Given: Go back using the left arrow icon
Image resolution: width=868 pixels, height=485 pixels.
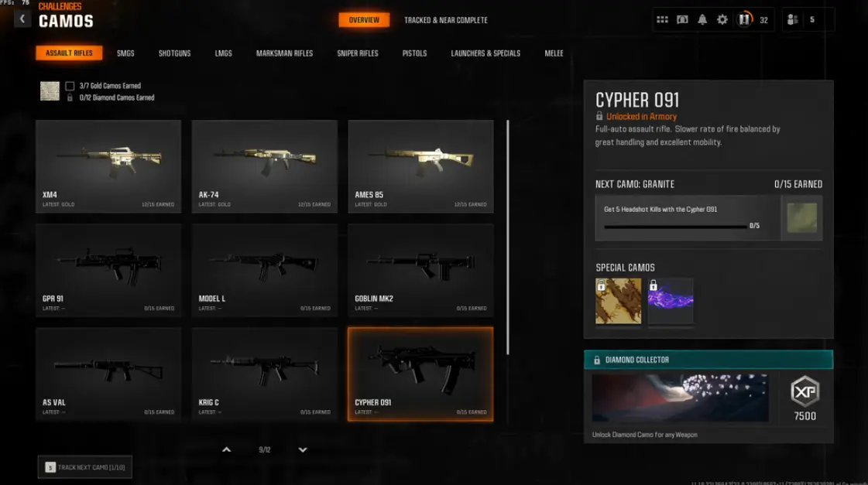Looking at the screenshot, I should (x=22, y=19).
